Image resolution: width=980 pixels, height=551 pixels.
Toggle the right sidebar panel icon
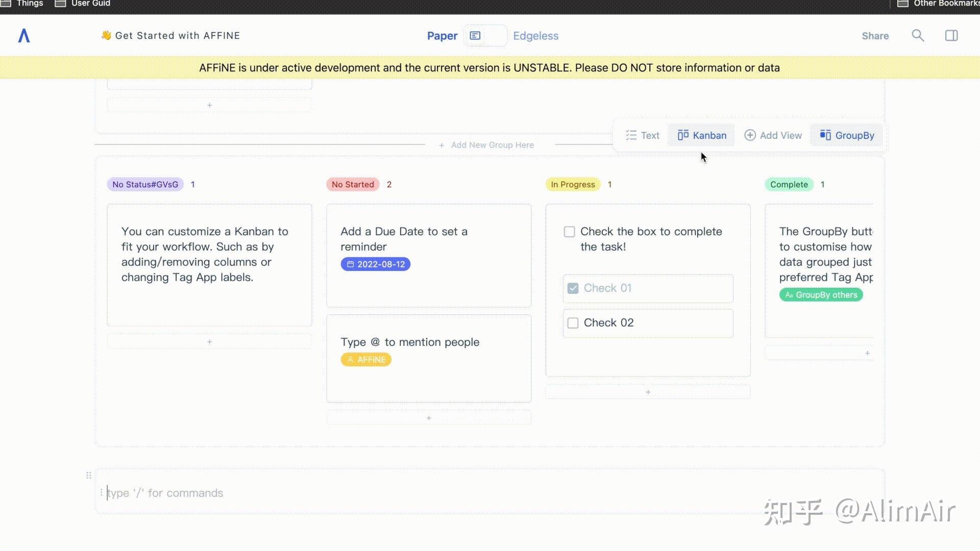(951, 36)
